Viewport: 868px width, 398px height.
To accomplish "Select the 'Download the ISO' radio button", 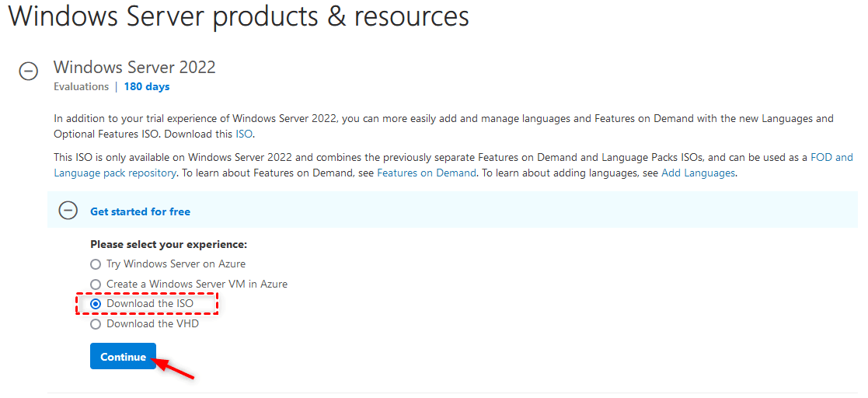I will pos(96,304).
